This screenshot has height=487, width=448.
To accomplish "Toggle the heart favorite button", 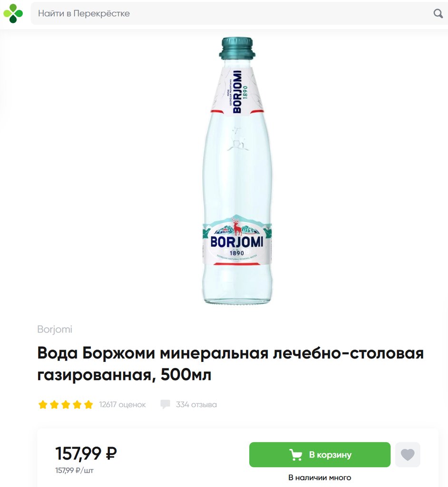I will pos(408,455).
